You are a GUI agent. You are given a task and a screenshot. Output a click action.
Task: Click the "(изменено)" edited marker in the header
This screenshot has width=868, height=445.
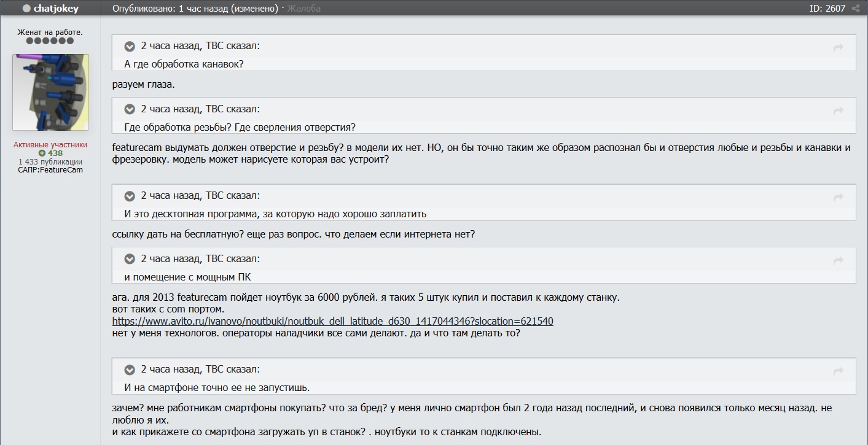255,9
